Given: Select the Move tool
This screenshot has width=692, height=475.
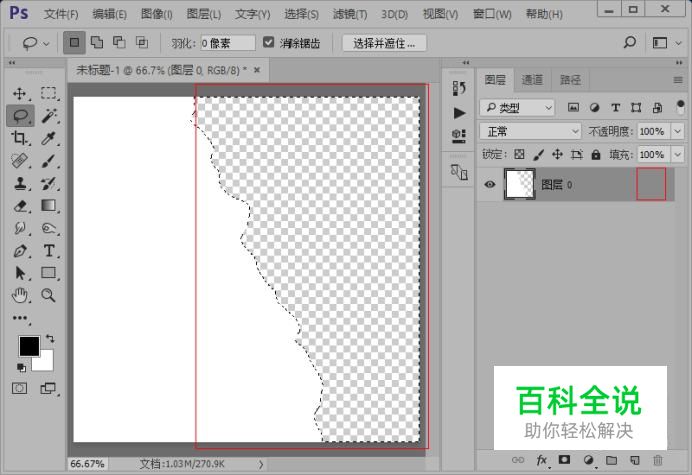Looking at the screenshot, I should pyautogui.click(x=19, y=94).
